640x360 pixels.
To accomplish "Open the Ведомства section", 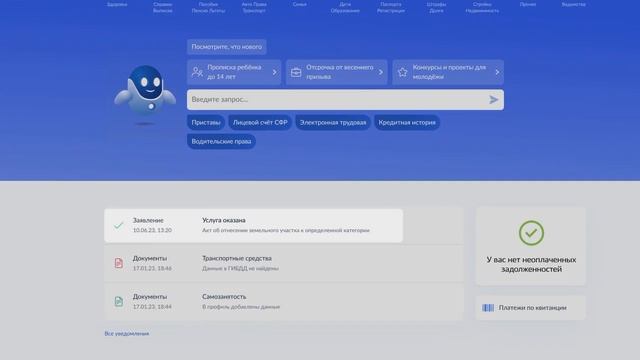I will click(573, 4).
